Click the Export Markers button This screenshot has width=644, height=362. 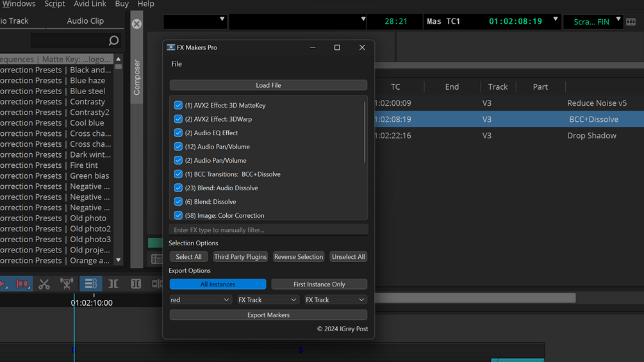coord(268,315)
